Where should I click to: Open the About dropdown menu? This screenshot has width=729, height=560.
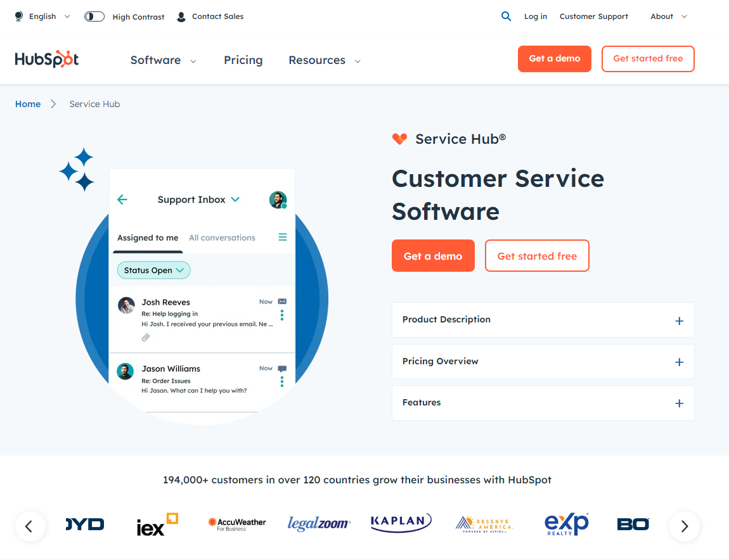(669, 16)
